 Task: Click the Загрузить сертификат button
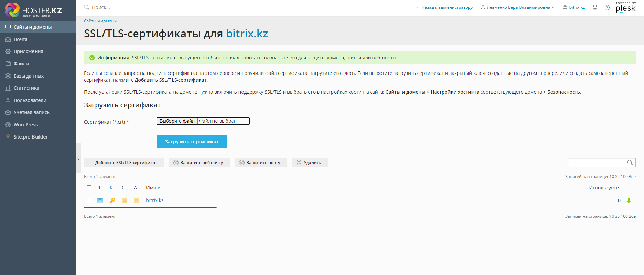[x=192, y=142]
